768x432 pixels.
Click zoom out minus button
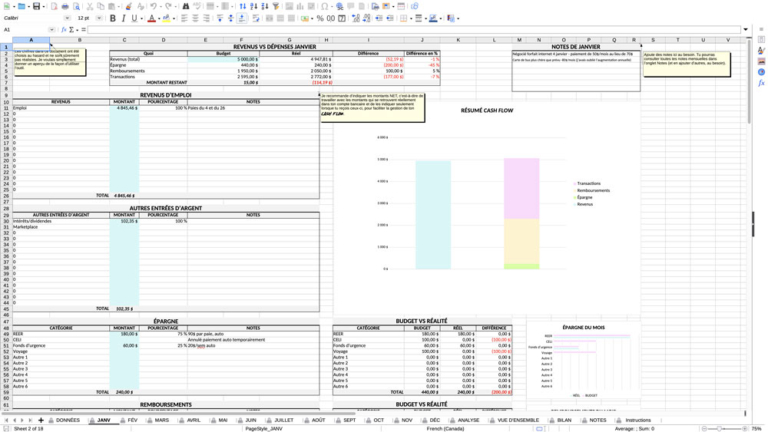click(704, 429)
